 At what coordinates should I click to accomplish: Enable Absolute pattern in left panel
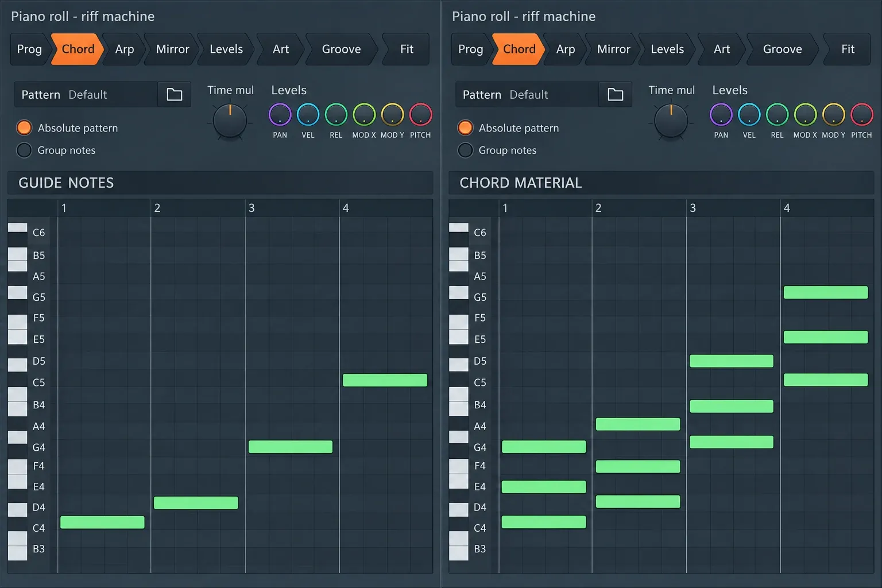click(24, 127)
